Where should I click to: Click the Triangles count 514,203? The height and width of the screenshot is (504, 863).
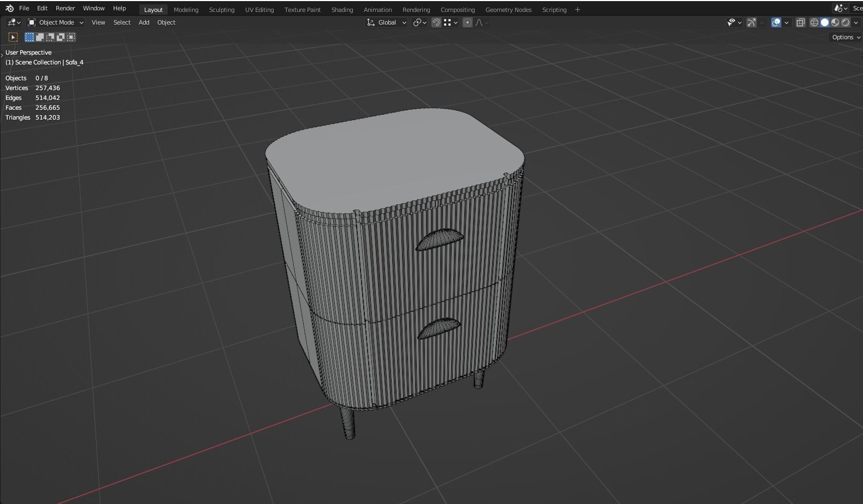click(48, 117)
